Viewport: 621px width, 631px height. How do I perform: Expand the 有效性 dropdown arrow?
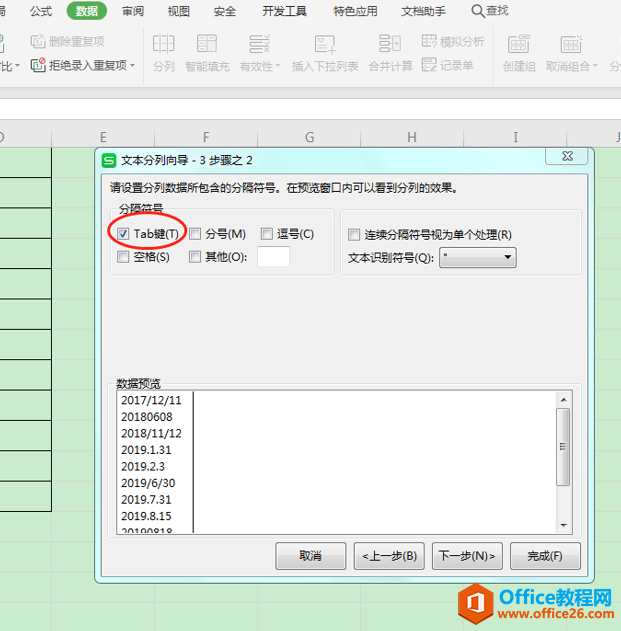[278, 66]
